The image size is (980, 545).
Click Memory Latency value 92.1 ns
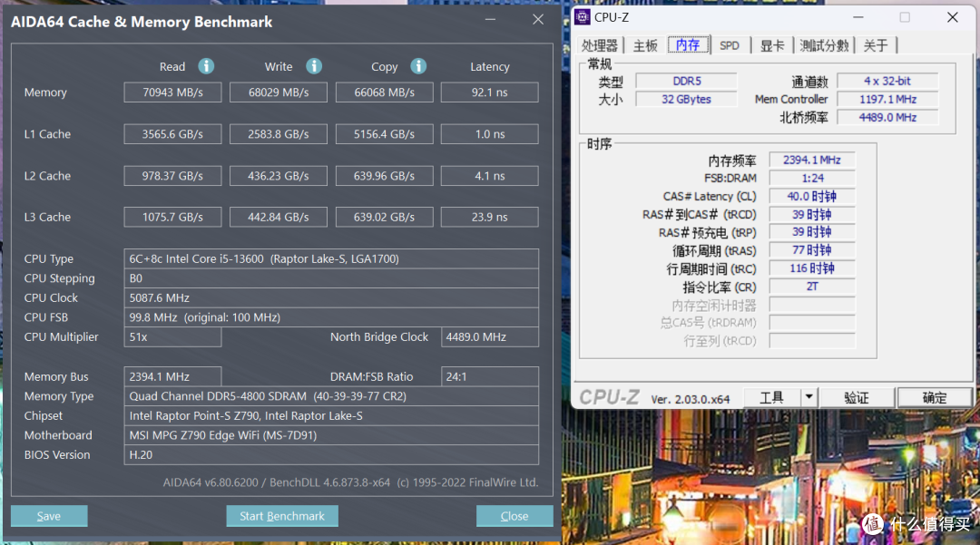click(x=489, y=92)
